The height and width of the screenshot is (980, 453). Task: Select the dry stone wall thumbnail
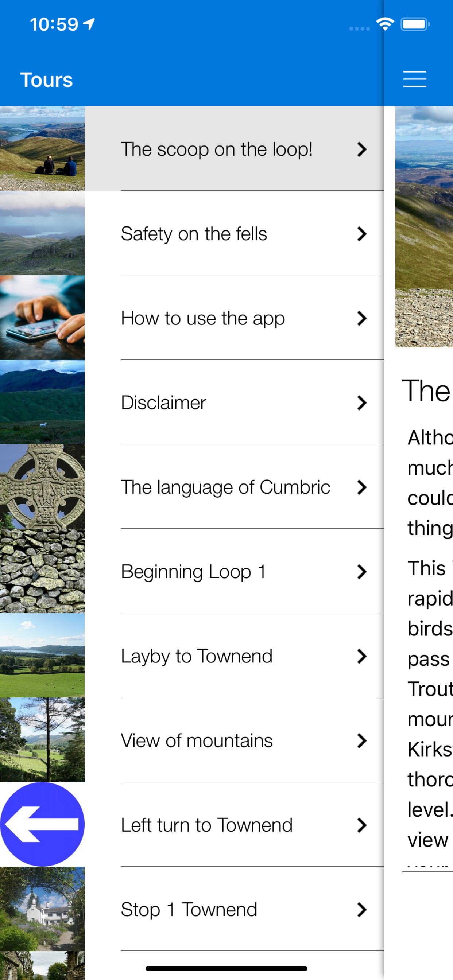click(x=42, y=571)
